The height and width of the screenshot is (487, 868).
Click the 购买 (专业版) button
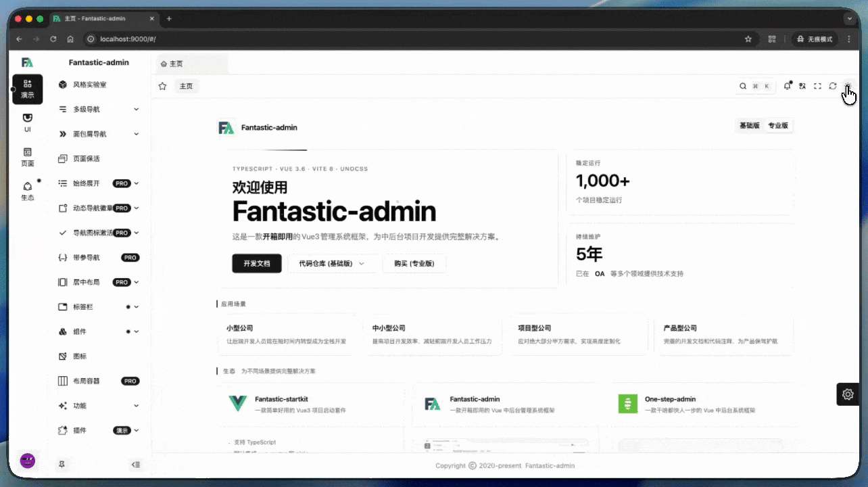coord(414,264)
